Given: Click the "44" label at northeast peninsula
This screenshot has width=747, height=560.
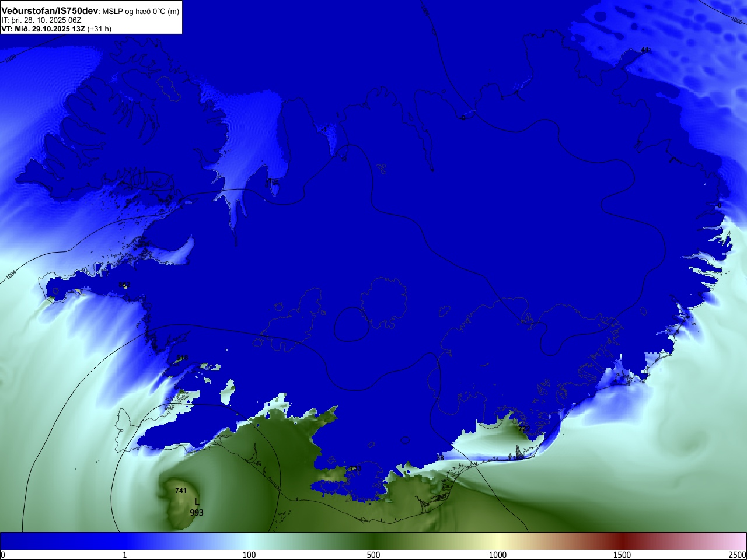Looking at the screenshot, I should [x=645, y=50].
